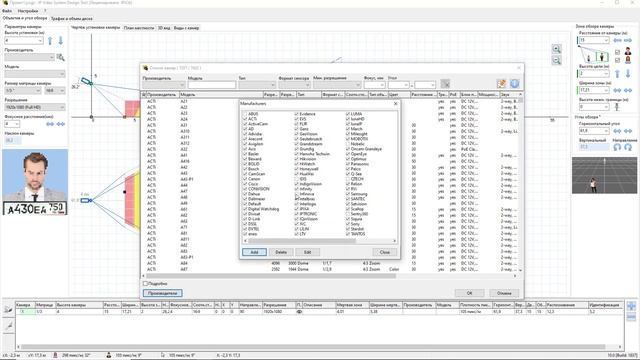Click the eye icon in camera table row
This screenshot has width=640, height=360.
[x=299, y=311]
